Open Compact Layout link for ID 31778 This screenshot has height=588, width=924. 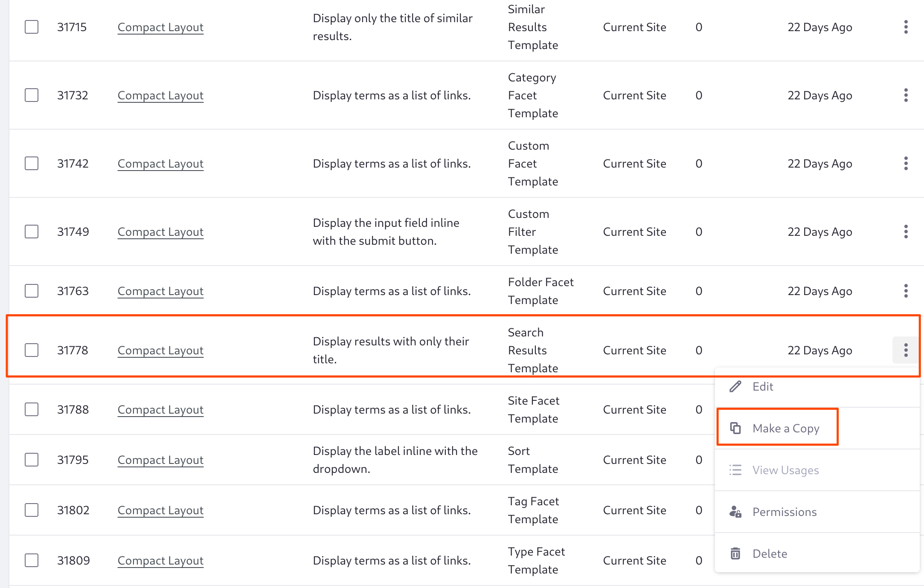pyautogui.click(x=160, y=350)
